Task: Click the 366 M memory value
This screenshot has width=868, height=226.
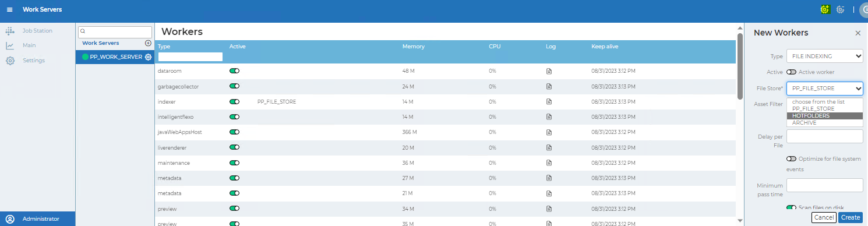Action: click(x=410, y=132)
